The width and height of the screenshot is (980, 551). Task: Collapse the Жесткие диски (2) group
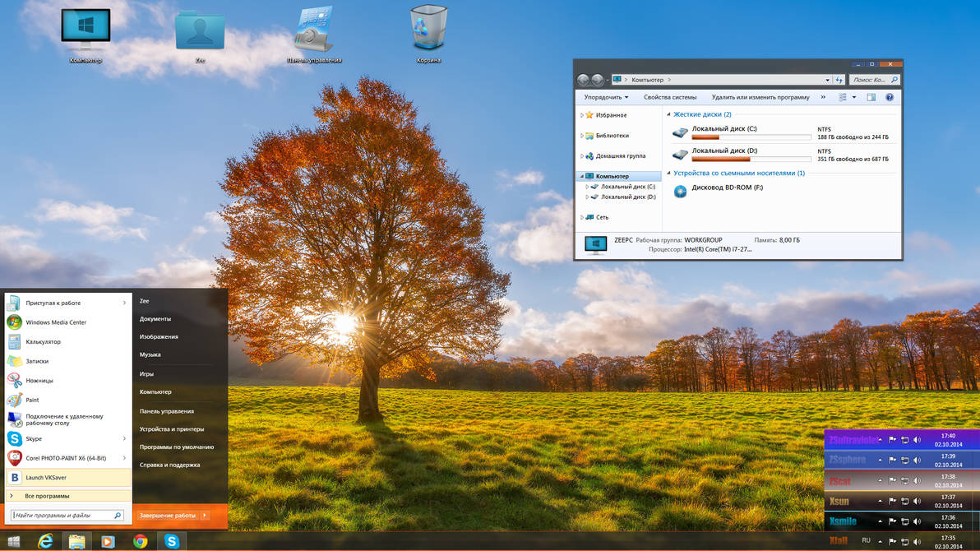point(668,114)
